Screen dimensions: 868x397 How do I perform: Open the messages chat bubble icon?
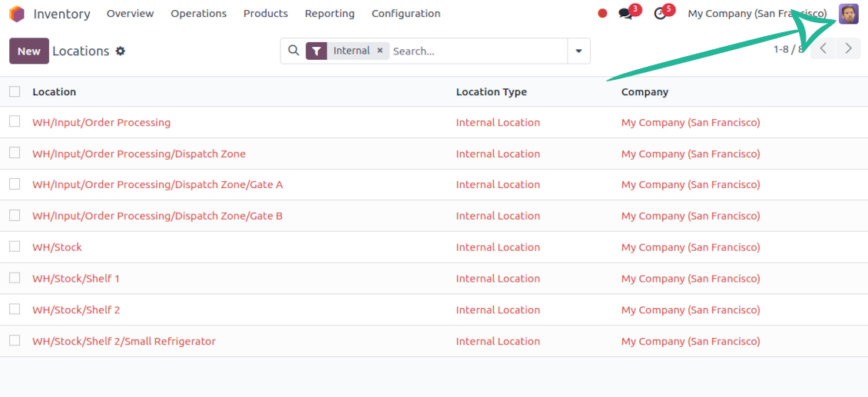[625, 14]
